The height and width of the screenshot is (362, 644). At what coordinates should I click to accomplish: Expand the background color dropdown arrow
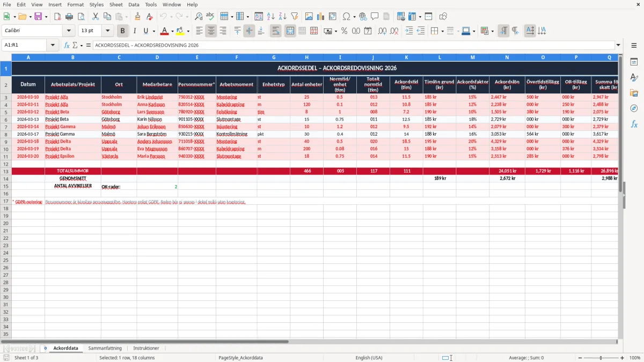pos(188,31)
